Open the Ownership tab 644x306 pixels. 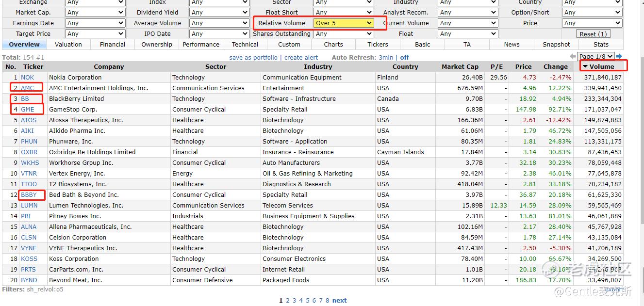point(157,44)
